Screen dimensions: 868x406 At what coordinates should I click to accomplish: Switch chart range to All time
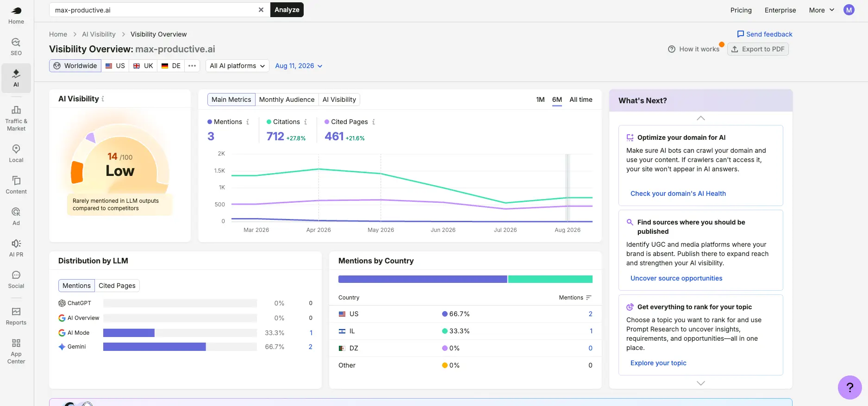pyautogui.click(x=581, y=100)
